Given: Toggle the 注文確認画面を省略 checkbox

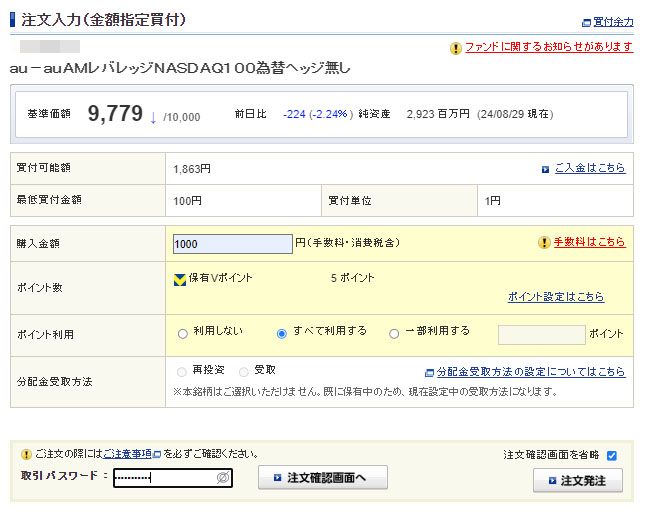Looking at the screenshot, I should 612,456.
